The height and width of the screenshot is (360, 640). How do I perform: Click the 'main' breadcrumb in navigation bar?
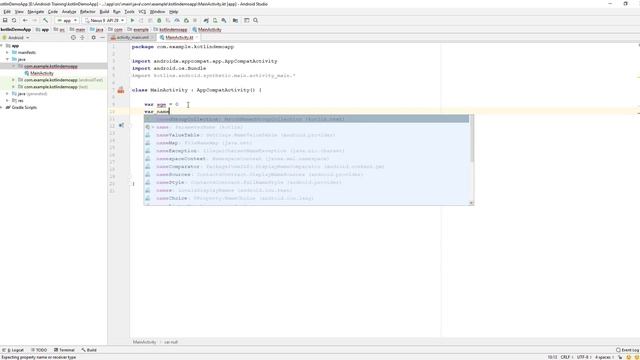click(78, 29)
